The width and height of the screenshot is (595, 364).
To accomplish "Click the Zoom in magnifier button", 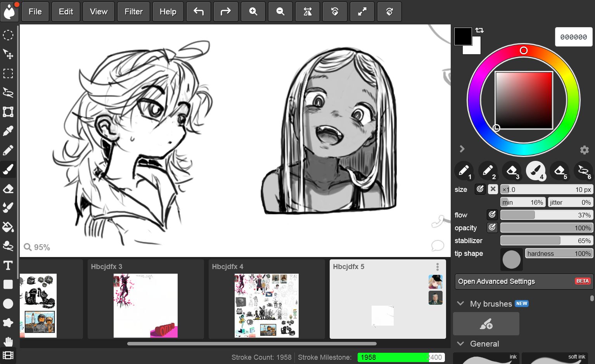I will point(253,12).
